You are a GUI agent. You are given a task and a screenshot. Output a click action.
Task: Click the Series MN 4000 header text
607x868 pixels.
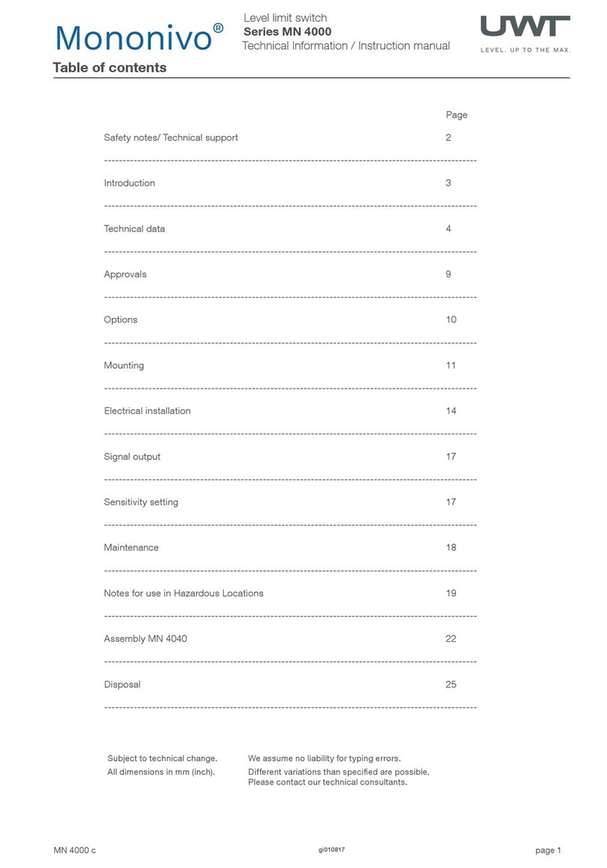click(288, 32)
